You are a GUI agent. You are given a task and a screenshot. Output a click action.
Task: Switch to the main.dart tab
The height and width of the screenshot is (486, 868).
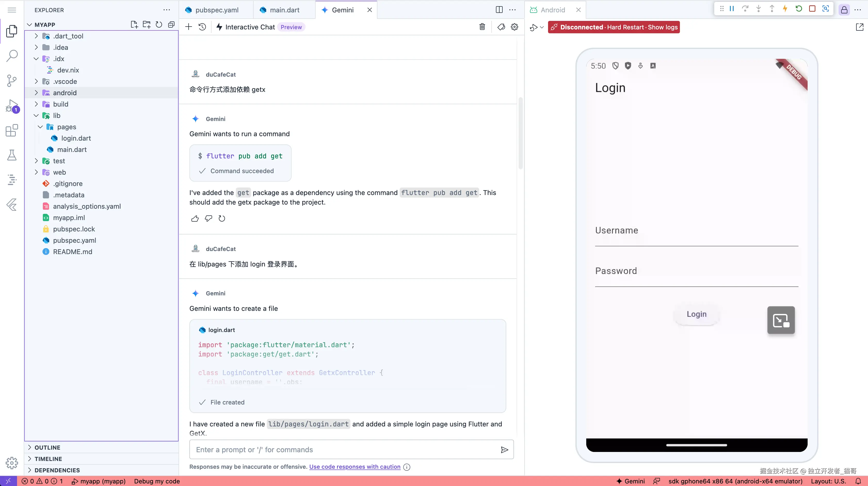(284, 10)
